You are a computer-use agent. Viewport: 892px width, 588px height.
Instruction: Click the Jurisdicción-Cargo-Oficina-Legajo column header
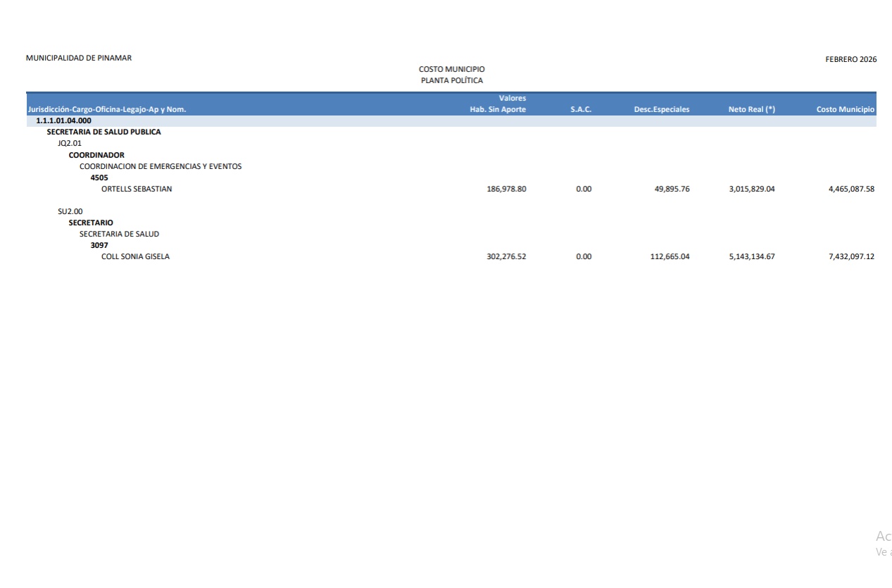coord(106,109)
